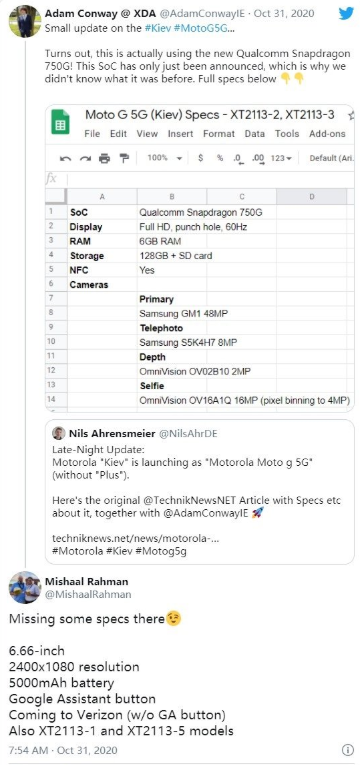Click the Google Sheets green icon
The height and width of the screenshot is (765, 360).
[61, 122]
